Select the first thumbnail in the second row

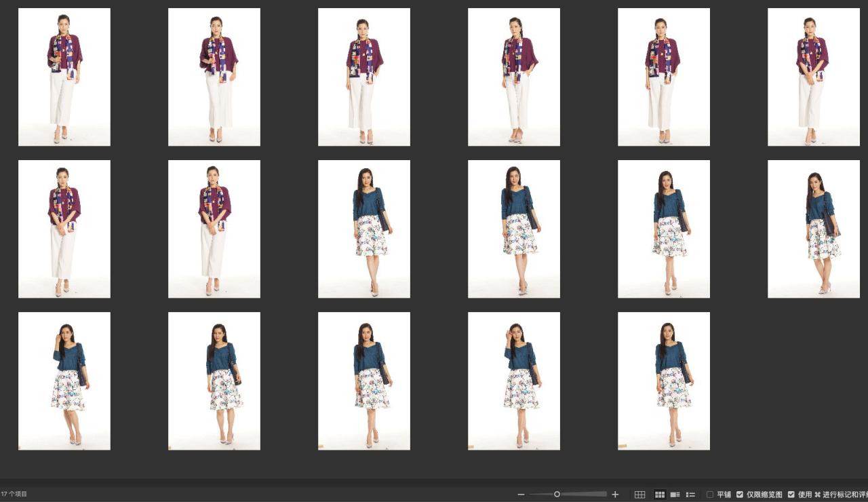pyautogui.click(x=64, y=229)
